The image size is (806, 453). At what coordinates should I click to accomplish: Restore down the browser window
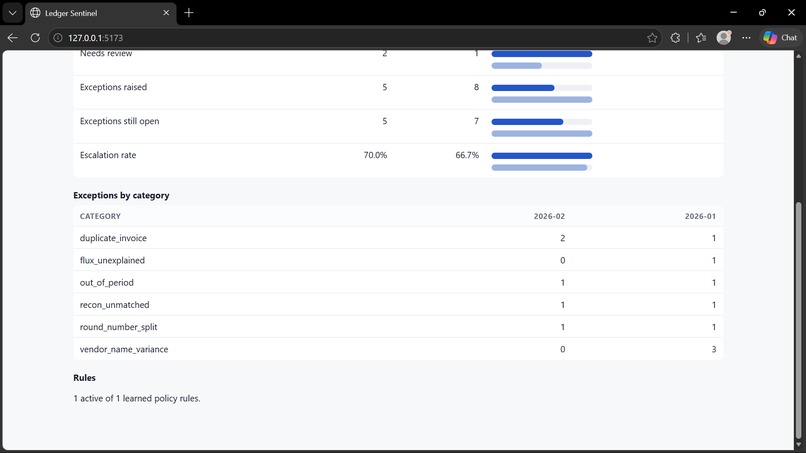point(762,12)
